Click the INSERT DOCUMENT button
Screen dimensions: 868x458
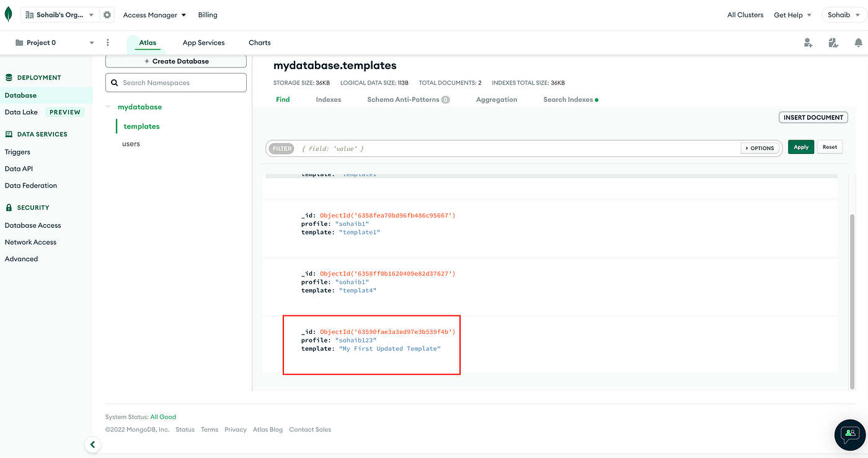pos(813,117)
